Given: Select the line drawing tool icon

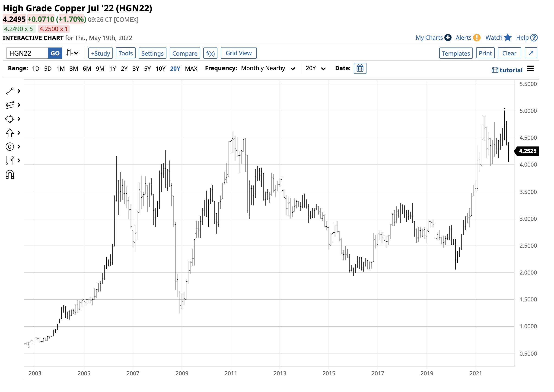Looking at the screenshot, I should point(10,91).
